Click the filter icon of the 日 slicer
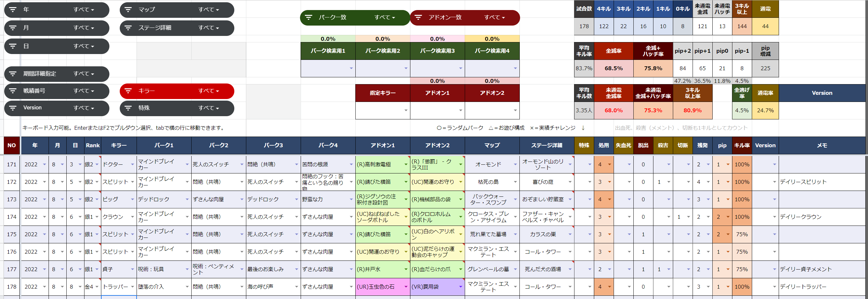This screenshot has height=299, width=868. [x=13, y=46]
